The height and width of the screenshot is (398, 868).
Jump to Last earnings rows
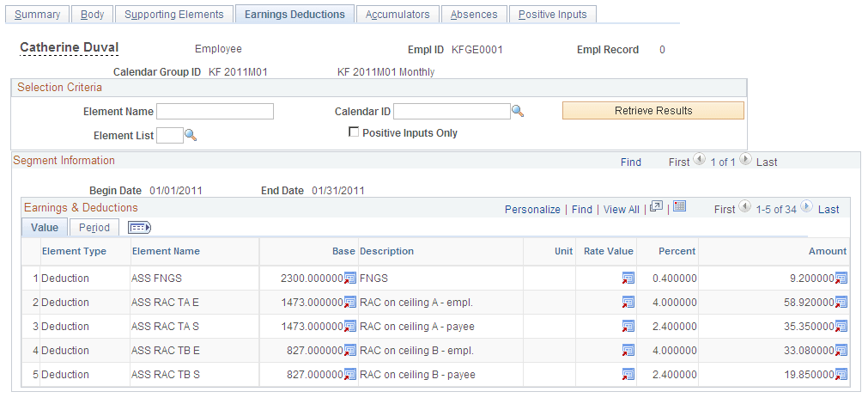(829, 210)
